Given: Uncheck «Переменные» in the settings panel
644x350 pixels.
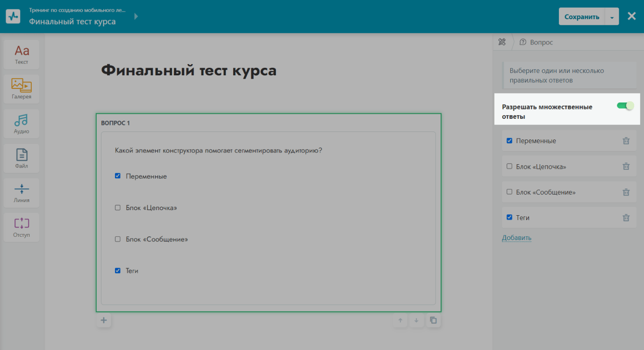Looking at the screenshot, I should [509, 141].
